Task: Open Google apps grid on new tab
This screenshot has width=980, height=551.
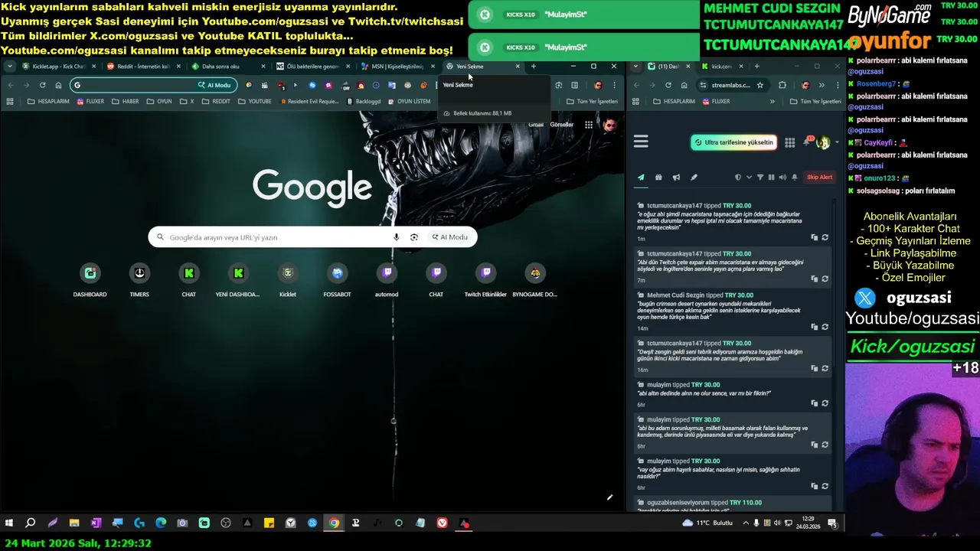Action: tap(588, 125)
